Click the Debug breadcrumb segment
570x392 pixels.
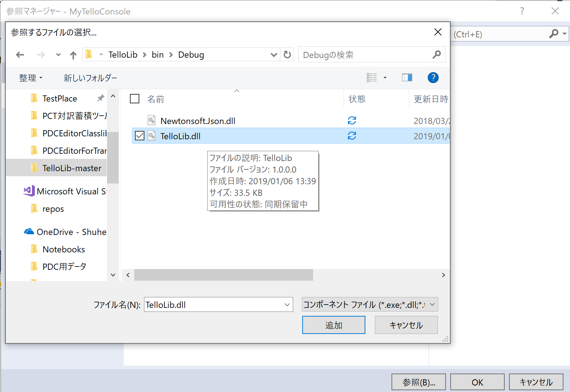click(191, 55)
